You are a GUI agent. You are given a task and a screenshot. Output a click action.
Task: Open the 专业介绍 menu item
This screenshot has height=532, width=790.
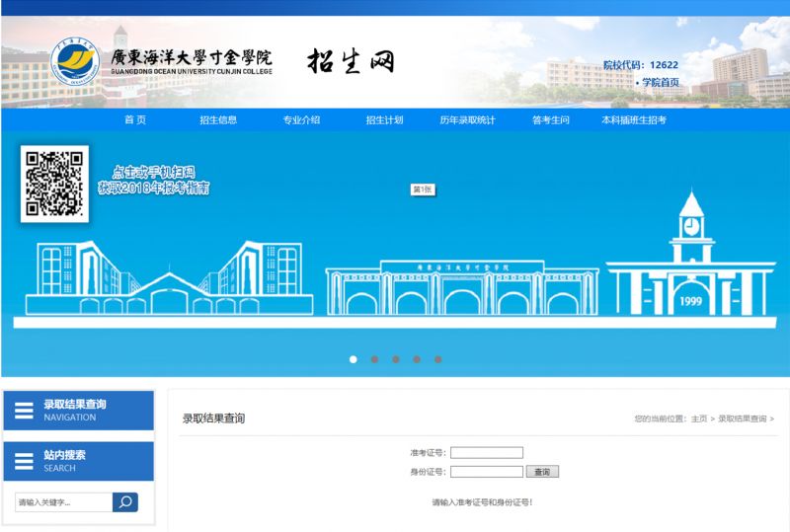(x=301, y=119)
